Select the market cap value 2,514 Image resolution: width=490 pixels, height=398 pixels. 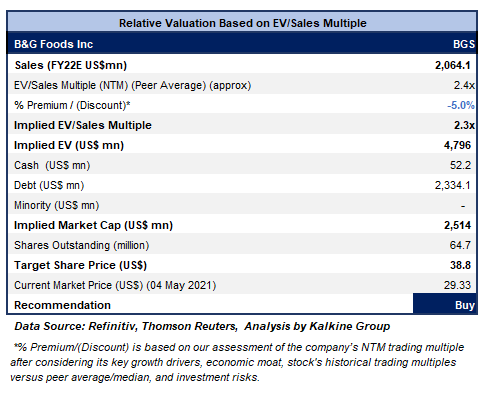coord(457,225)
